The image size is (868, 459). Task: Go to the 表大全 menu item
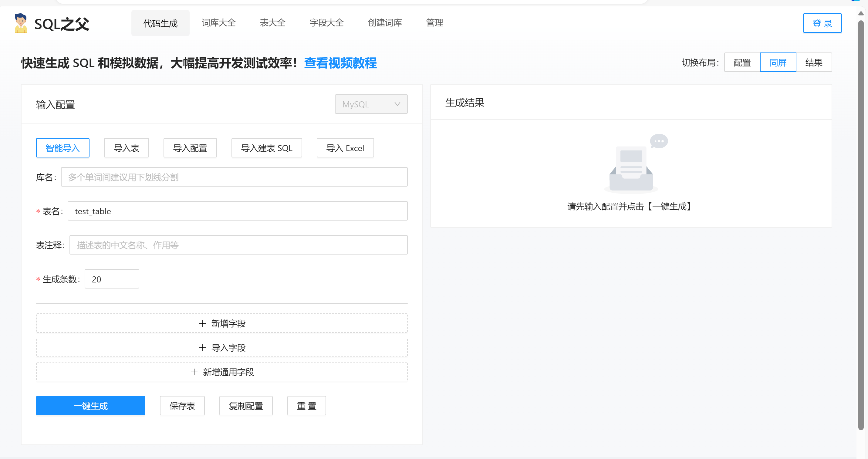[272, 23]
